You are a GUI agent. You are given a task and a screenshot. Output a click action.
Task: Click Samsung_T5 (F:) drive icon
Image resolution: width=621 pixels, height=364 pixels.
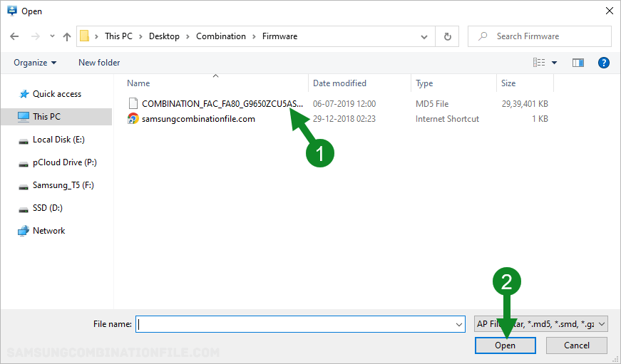point(24,187)
